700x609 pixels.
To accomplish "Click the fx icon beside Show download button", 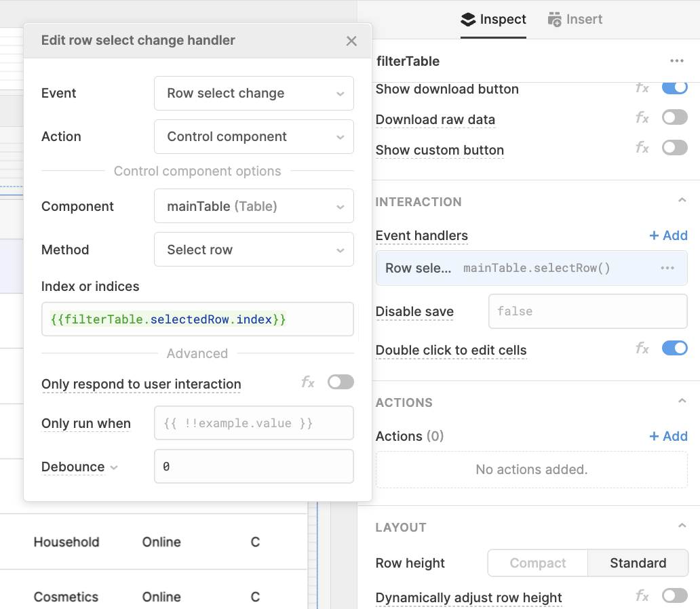I will [642, 89].
